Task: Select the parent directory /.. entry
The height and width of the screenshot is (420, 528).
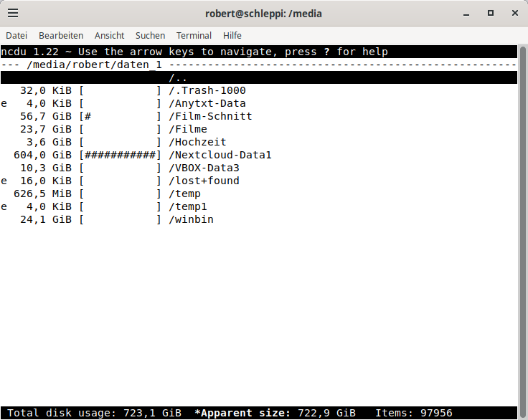Action: [178, 77]
